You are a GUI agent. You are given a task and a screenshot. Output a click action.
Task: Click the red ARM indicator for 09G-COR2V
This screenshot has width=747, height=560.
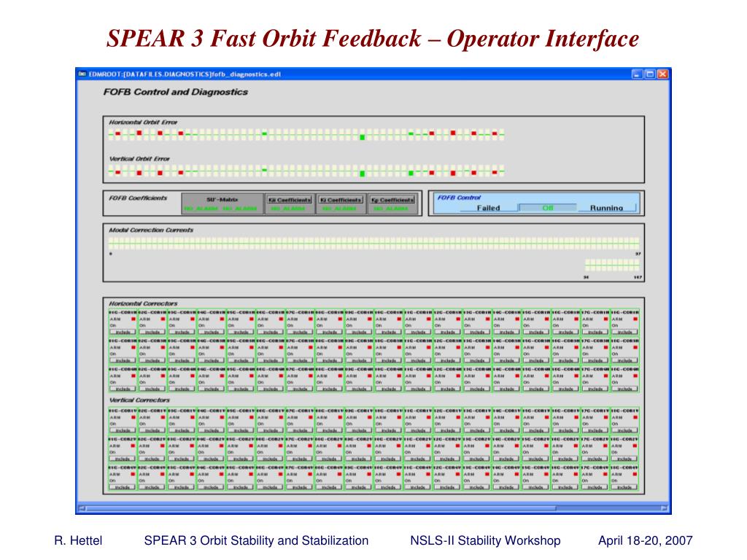coord(370,446)
